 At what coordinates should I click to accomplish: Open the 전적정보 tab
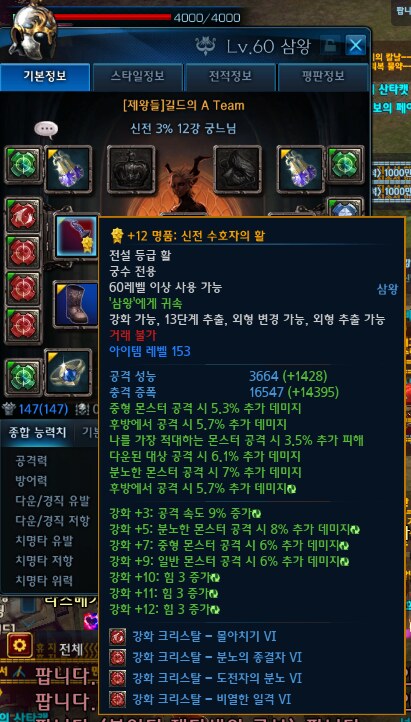(x=230, y=76)
